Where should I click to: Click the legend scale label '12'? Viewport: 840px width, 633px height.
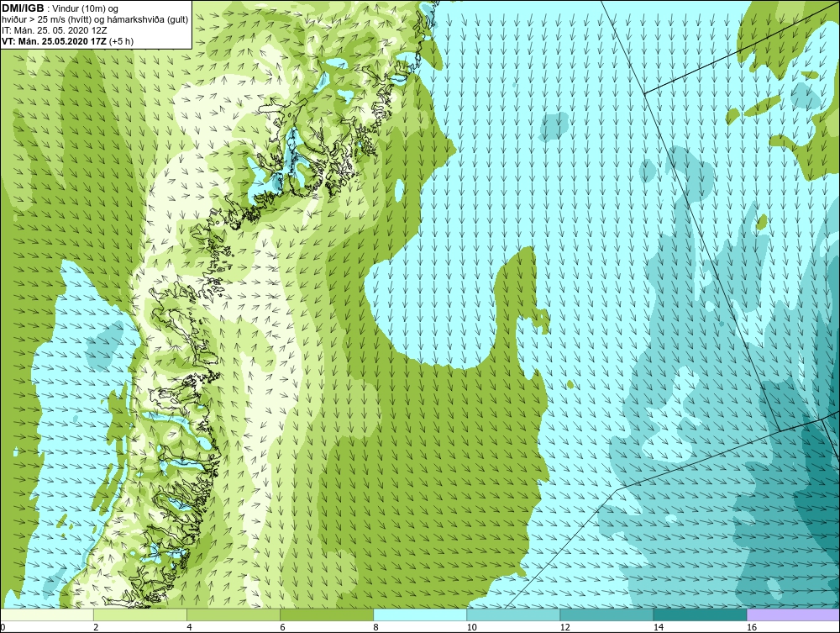pos(564,627)
